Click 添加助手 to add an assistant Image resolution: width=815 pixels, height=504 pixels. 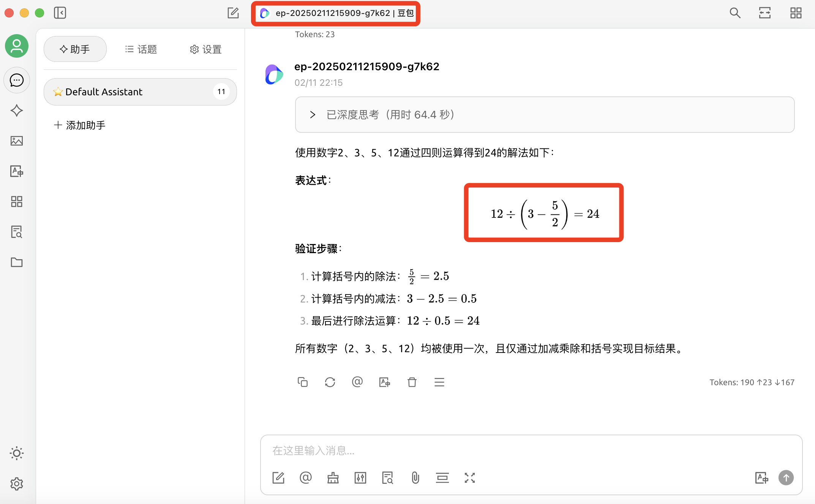click(80, 125)
